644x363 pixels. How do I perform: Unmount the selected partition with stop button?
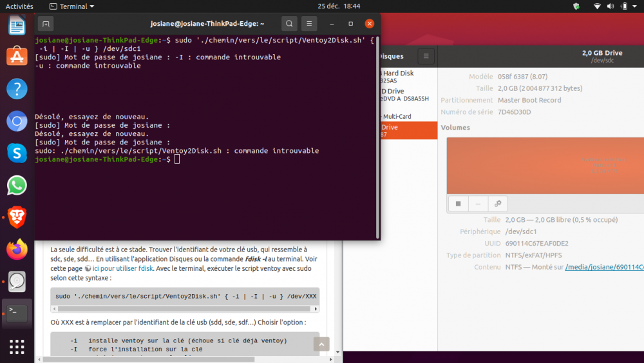click(x=459, y=204)
